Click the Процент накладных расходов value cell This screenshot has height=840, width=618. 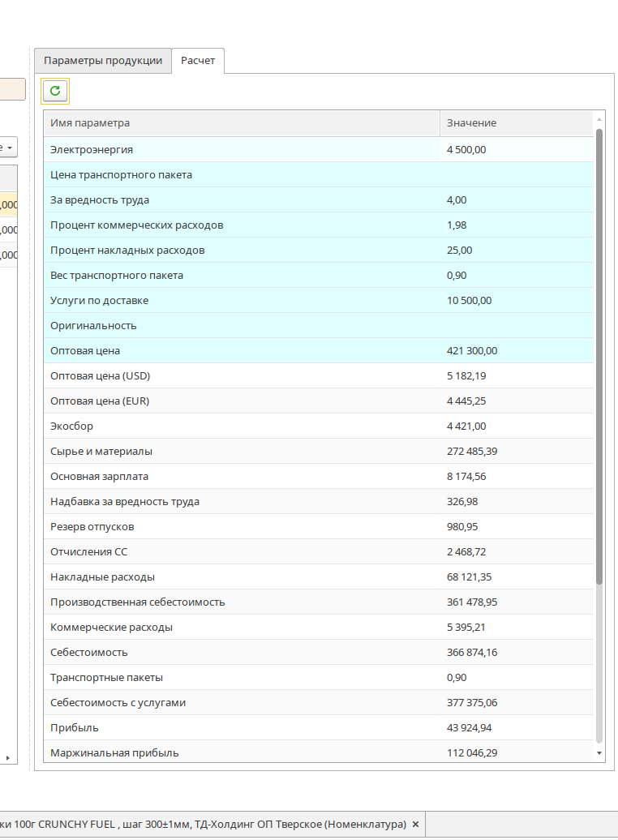(x=516, y=251)
